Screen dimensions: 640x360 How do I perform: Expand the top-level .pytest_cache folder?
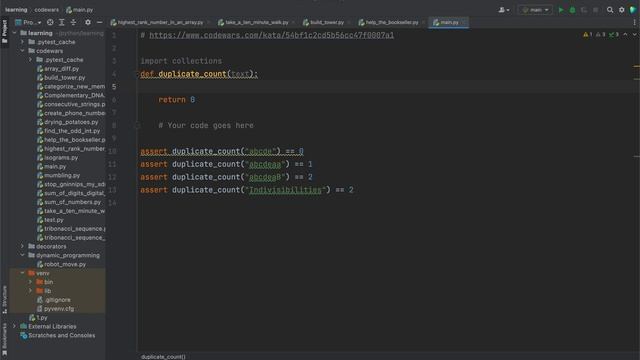point(22,42)
